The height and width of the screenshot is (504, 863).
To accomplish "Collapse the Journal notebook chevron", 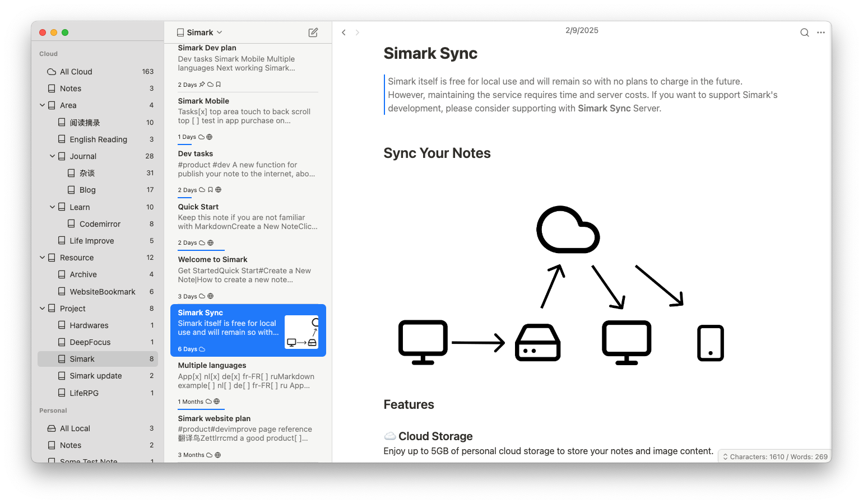I will 52,156.
